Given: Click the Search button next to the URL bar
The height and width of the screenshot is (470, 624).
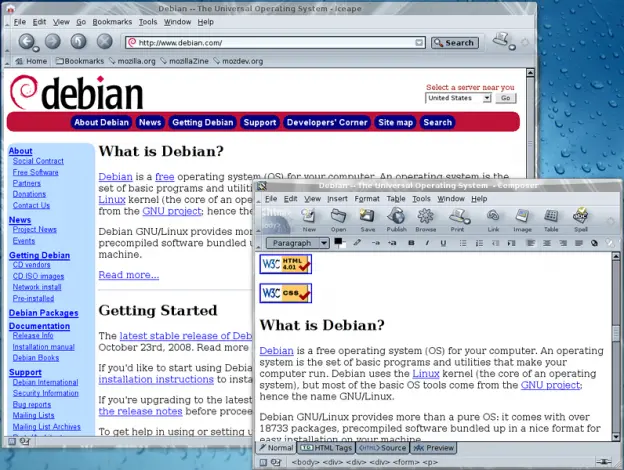Looking at the screenshot, I should click(x=454, y=43).
